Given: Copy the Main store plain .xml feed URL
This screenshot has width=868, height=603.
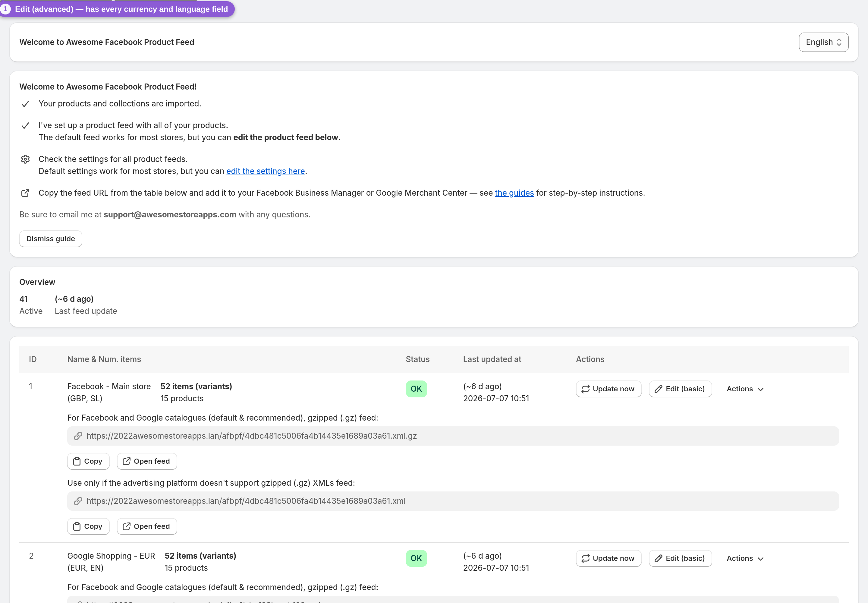Looking at the screenshot, I should coord(88,526).
